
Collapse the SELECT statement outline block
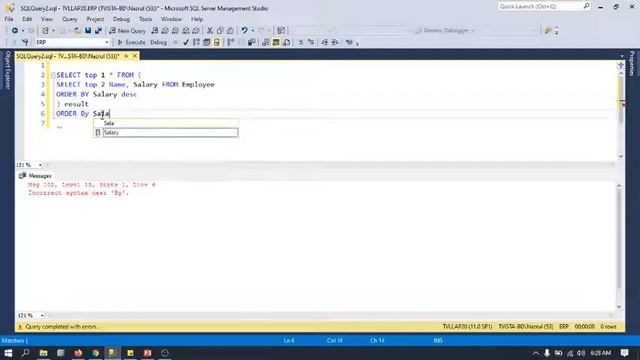53,75
